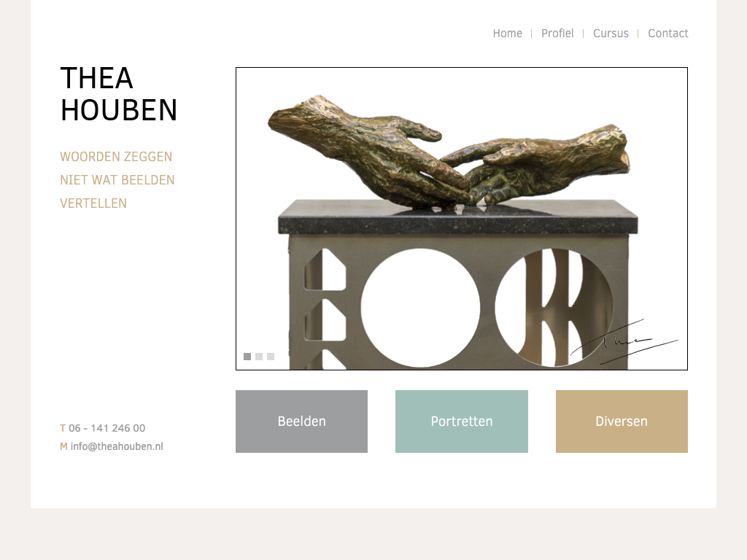Click the info@theahouben.nl email link
Screen dimensions: 747x560
tap(117, 447)
